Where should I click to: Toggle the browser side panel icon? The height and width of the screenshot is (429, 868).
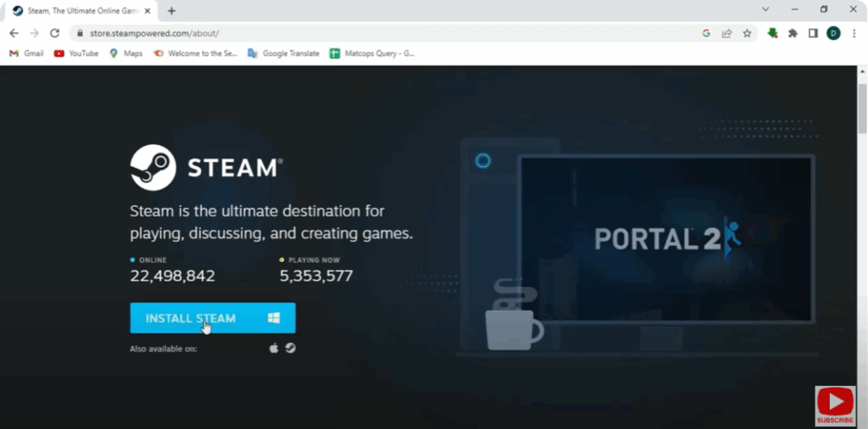[x=813, y=33]
